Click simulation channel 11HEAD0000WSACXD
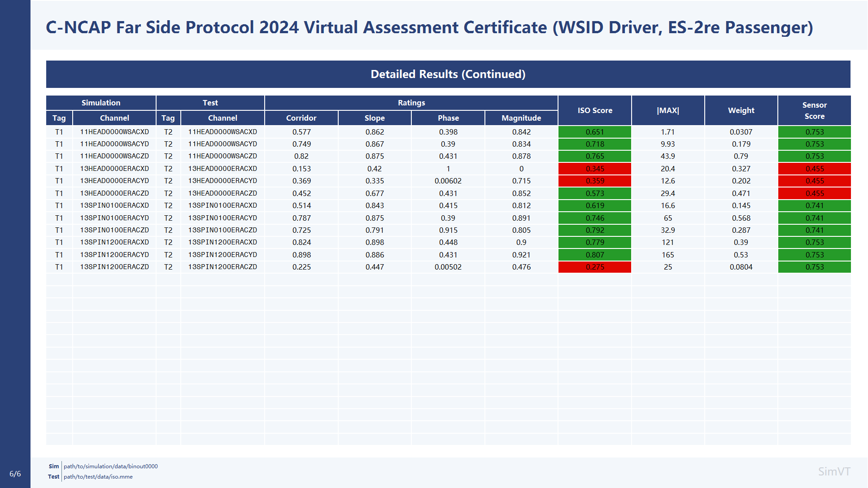This screenshot has width=868, height=488. click(x=114, y=132)
